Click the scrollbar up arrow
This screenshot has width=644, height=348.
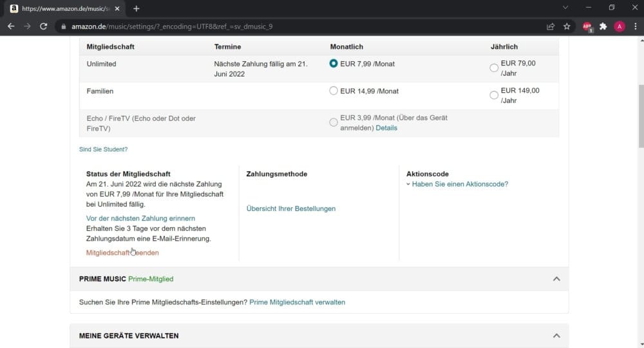[641, 40]
